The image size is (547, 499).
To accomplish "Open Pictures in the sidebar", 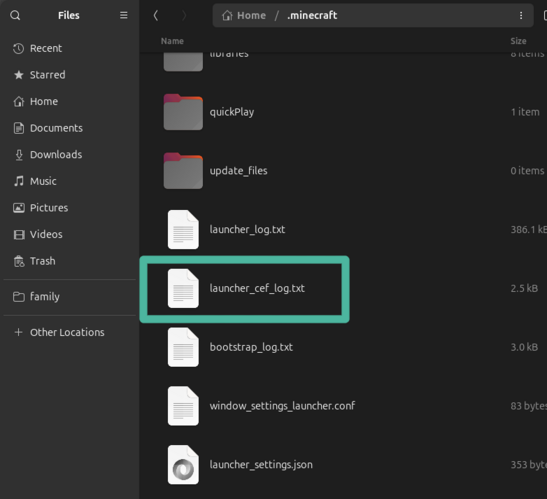I will (x=69, y=208).
